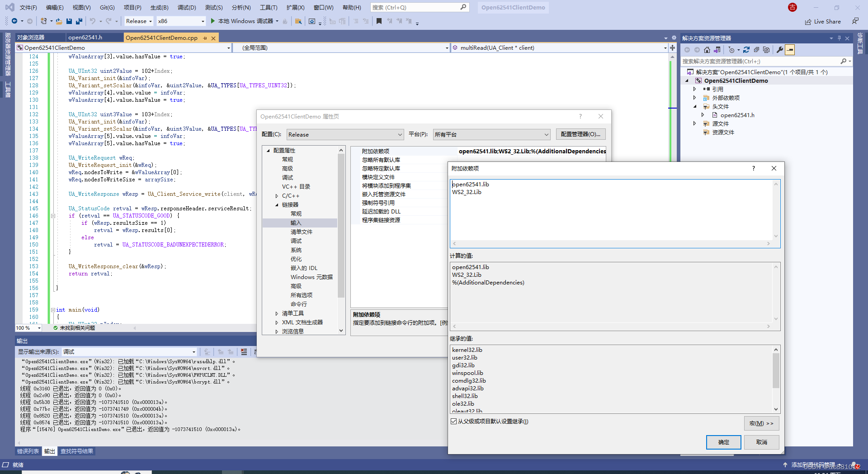Click the navigate backward arrow icon

coord(14,21)
